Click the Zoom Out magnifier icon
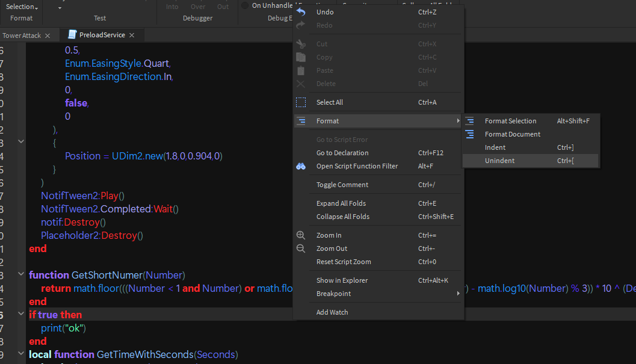The height and width of the screenshot is (364, 636). [301, 248]
